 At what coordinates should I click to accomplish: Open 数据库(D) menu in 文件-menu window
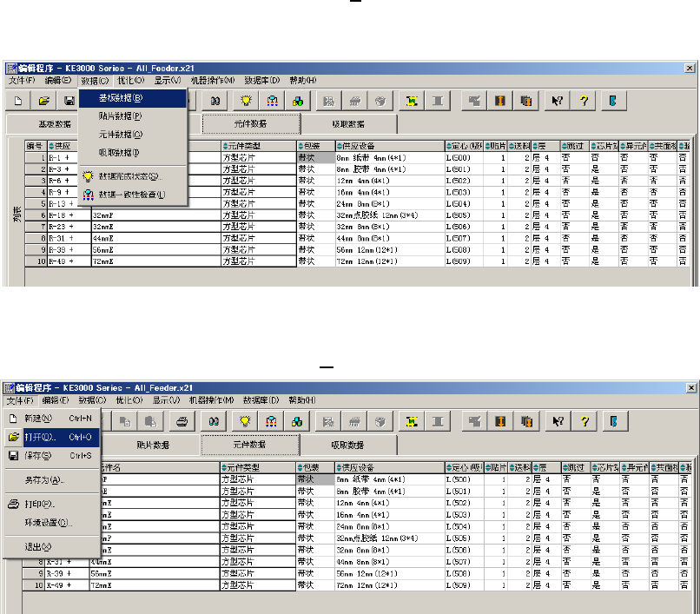(x=261, y=400)
